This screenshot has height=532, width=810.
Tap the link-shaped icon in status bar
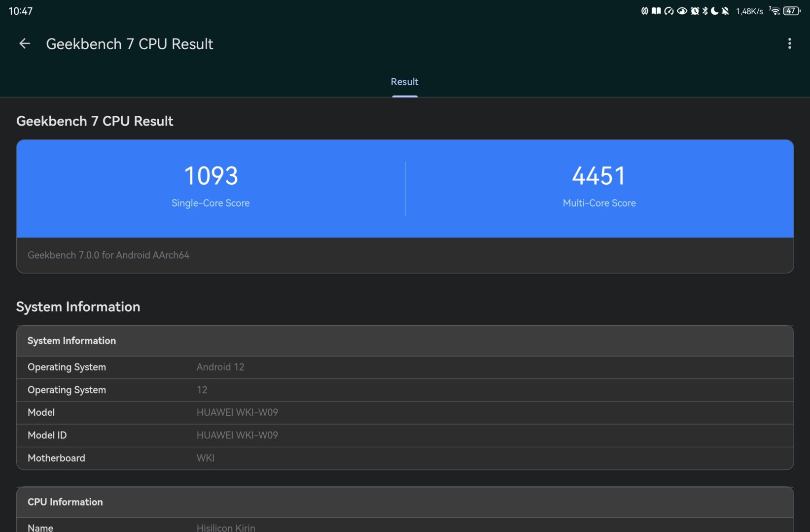pos(644,11)
